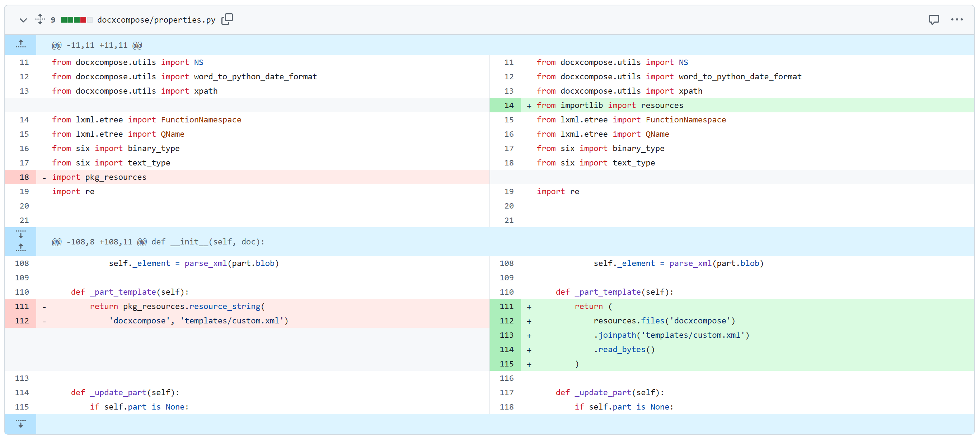The width and height of the screenshot is (980, 439).
Task: Open the file comment icon
Action: 933,19
